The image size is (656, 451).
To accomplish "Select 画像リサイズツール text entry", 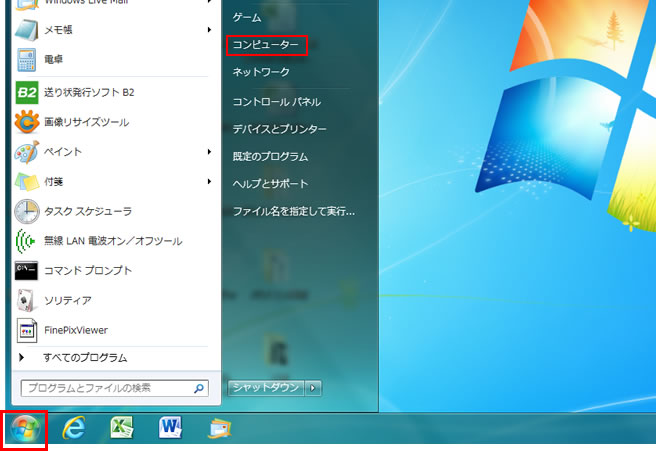I will tap(87, 122).
